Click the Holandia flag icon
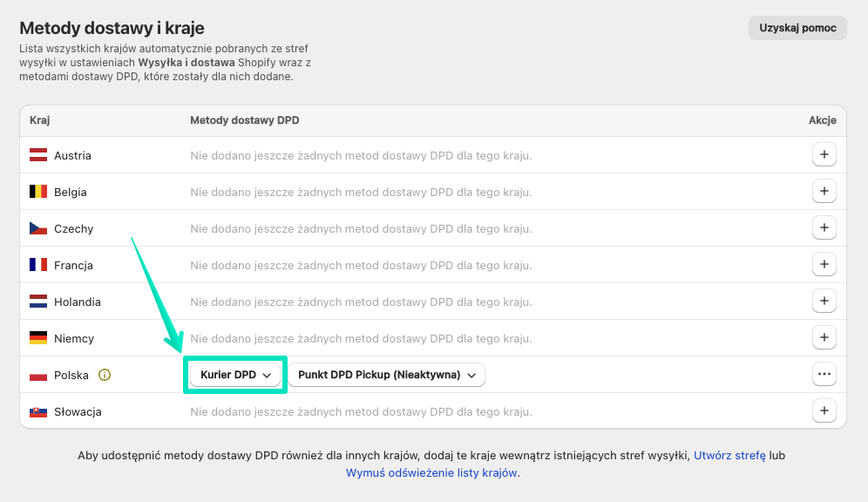Viewport: 868px width, 502px height. [38, 301]
